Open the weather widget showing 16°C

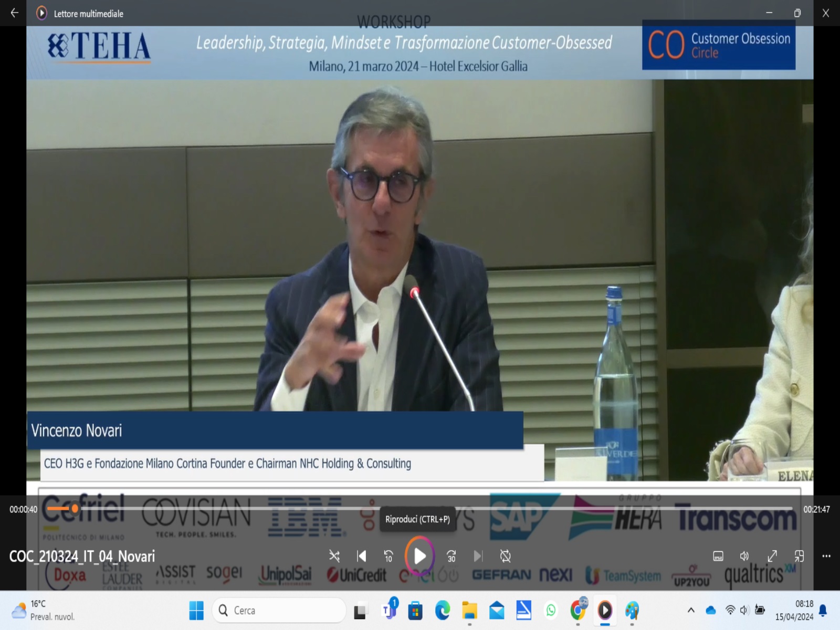[x=44, y=610]
